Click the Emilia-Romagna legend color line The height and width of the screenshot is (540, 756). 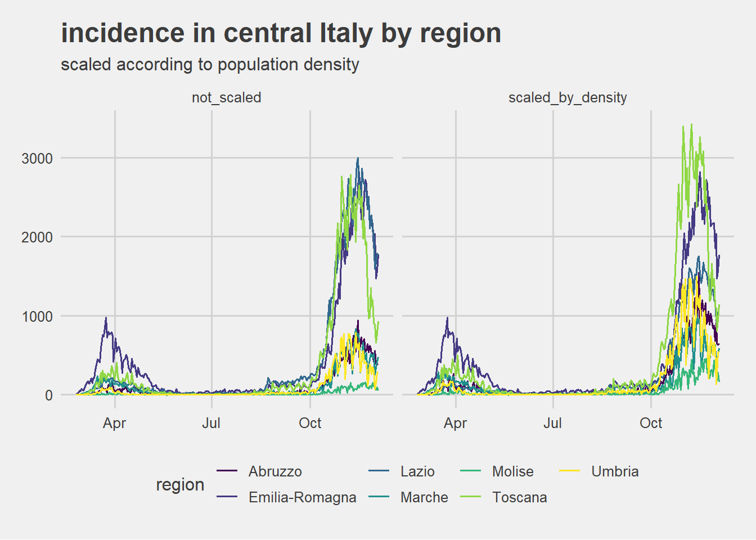click(227, 497)
